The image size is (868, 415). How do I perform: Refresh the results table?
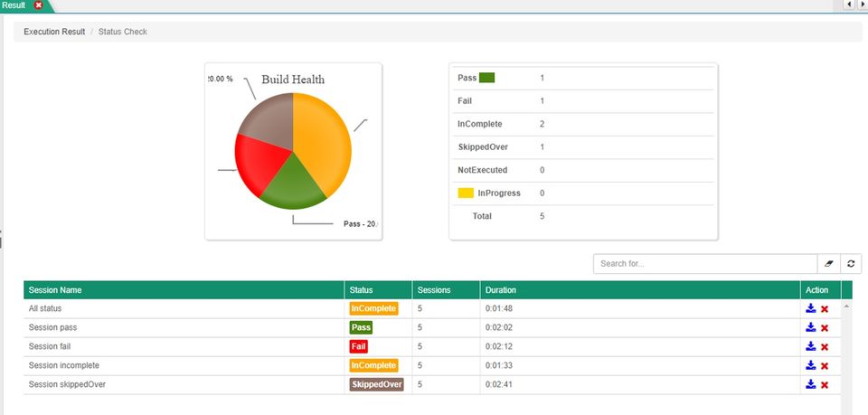tap(851, 264)
